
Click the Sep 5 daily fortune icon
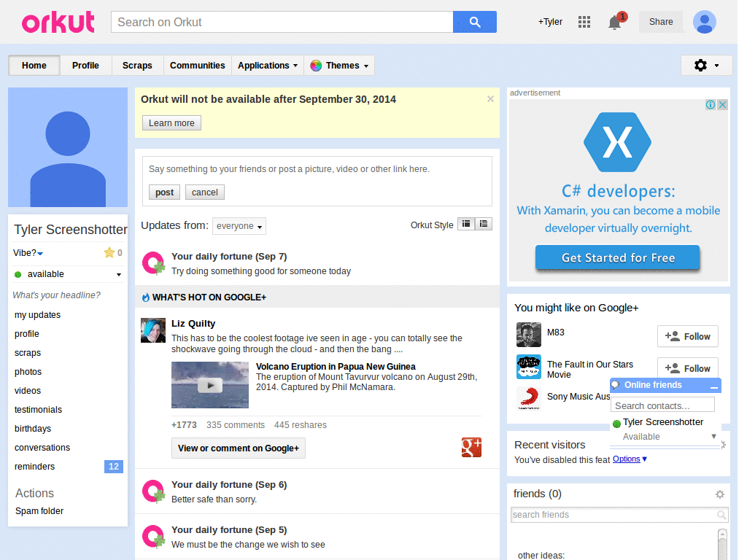(x=153, y=537)
